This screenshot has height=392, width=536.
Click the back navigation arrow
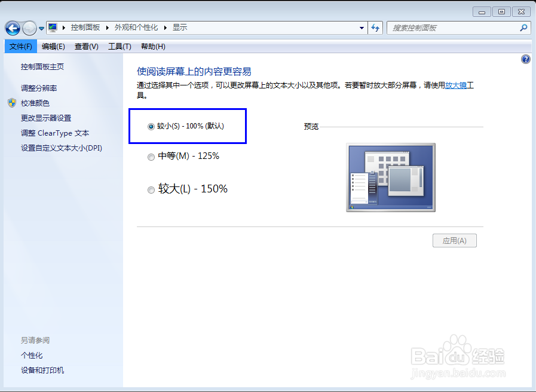point(12,28)
